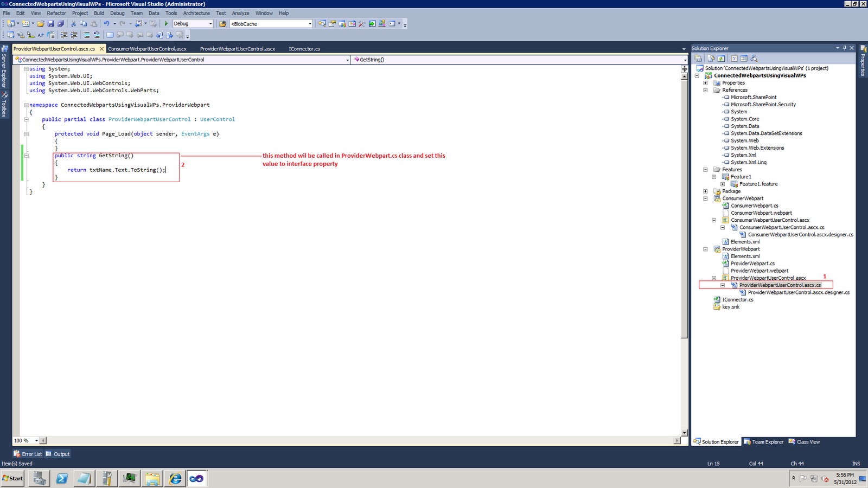Screen dimensions: 868x488
Task: Open the Team Explorer tab
Action: [x=763, y=442]
